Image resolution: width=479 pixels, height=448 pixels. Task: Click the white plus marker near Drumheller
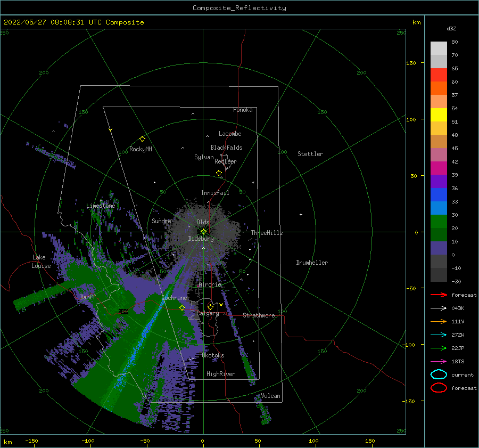point(301,214)
